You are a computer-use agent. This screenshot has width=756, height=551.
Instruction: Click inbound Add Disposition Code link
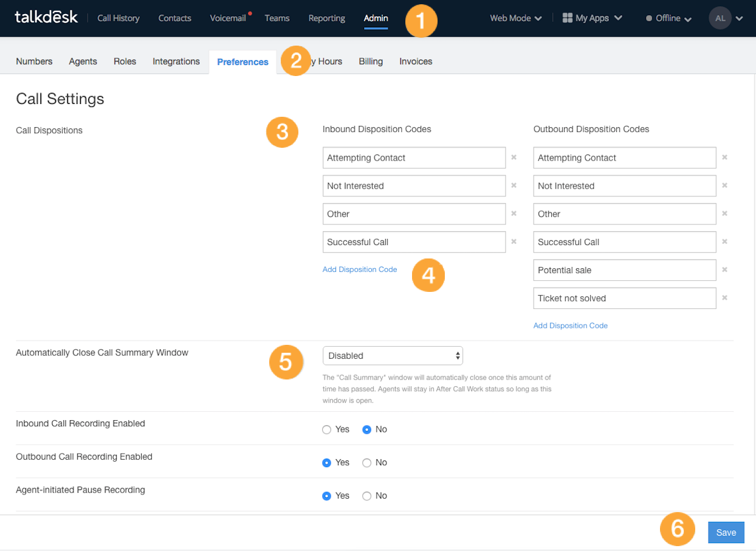[x=360, y=269]
